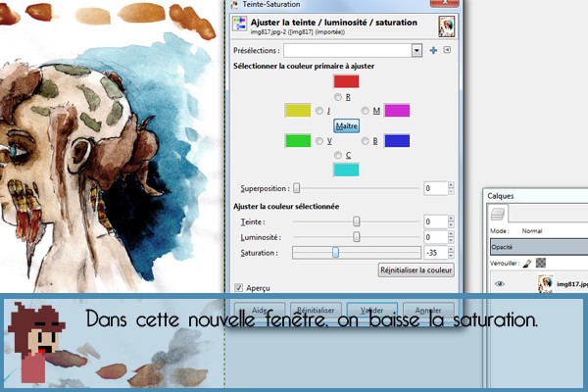Click the Saturation value field showing -35
Image resolution: width=588 pixels, height=392 pixels.
pos(435,253)
